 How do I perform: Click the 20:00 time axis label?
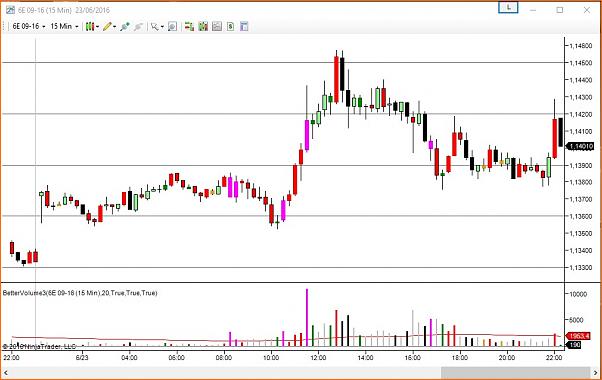coord(507,357)
